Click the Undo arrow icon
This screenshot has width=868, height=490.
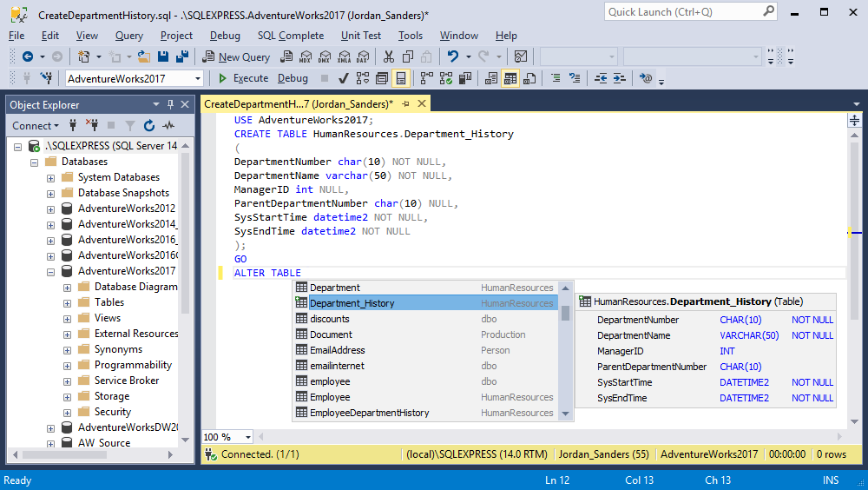point(453,56)
